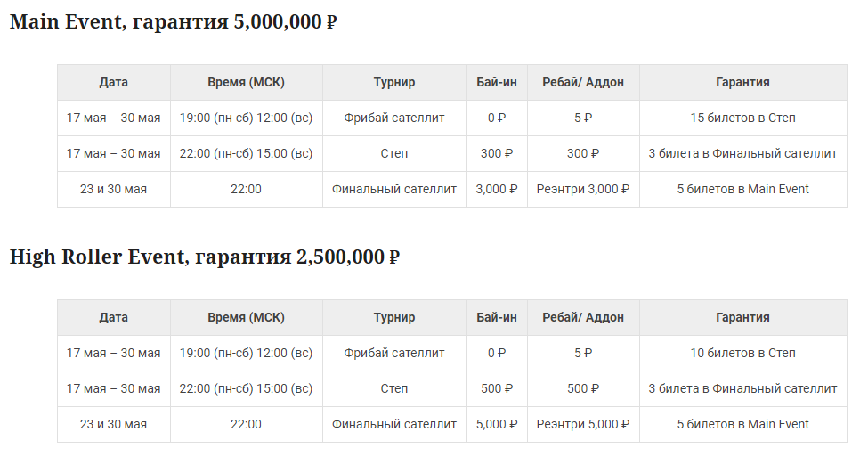This screenshot has width=868, height=465.
Task: Select the '10 билетов в Степ' guarantee cell
Action: point(742,353)
